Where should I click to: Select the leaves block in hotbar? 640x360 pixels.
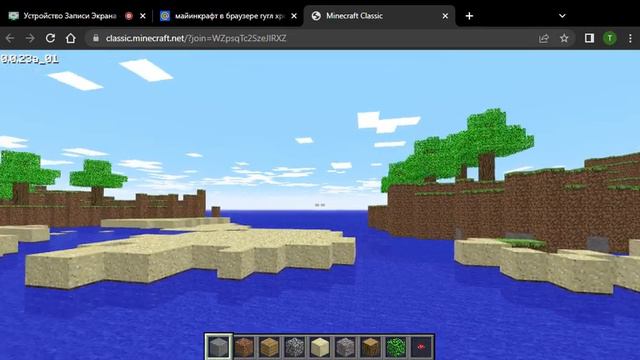(x=396, y=347)
